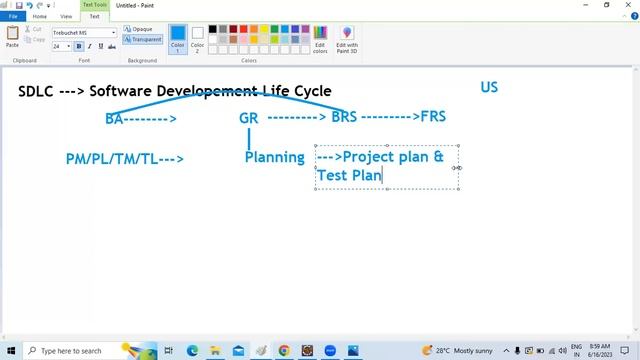Open Customize Quick Access Toolbar arrow
The image size is (640, 360).
(48, 6)
